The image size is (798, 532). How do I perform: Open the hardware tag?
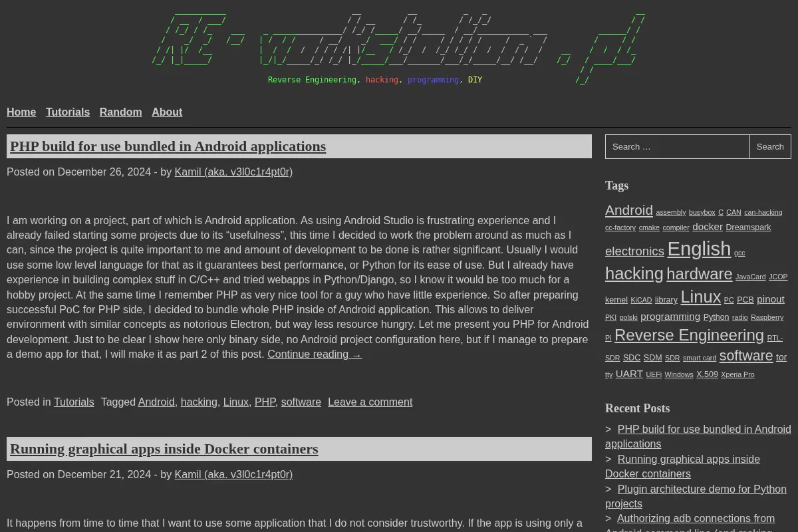[x=700, y=274]
